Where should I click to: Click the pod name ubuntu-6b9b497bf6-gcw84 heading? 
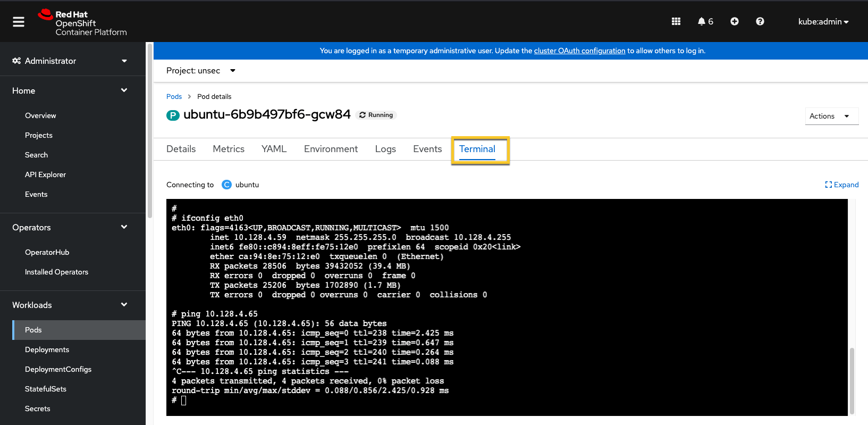pyautogui.click(x=267, y=115)
